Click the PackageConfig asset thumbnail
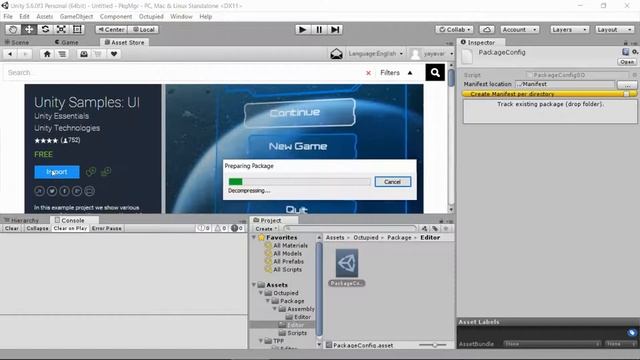This screenshot has width=640, height=360. 347,263
